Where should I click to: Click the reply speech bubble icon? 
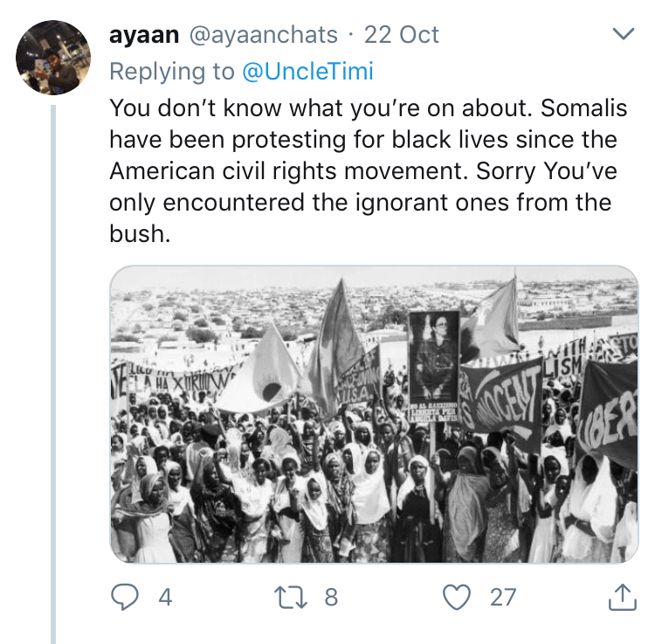coord(127,598)
